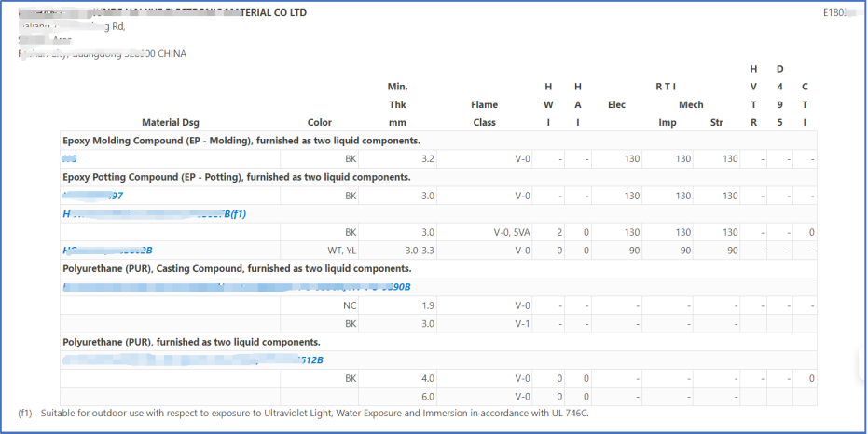This screenshot has height=434, width=868.
Task: Click the V-1 flame class cell
Action: point(485,323)
